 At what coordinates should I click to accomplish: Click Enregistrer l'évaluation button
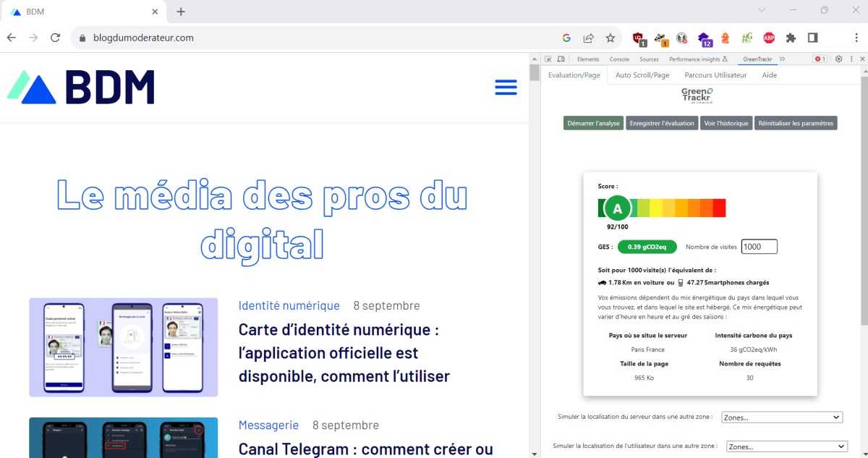point(662,123)
